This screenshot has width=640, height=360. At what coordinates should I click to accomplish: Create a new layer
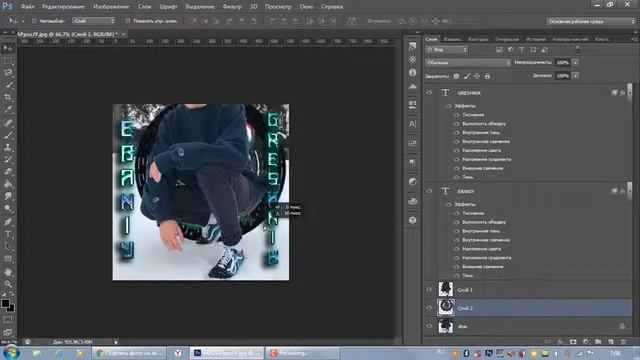click(611, 342)
